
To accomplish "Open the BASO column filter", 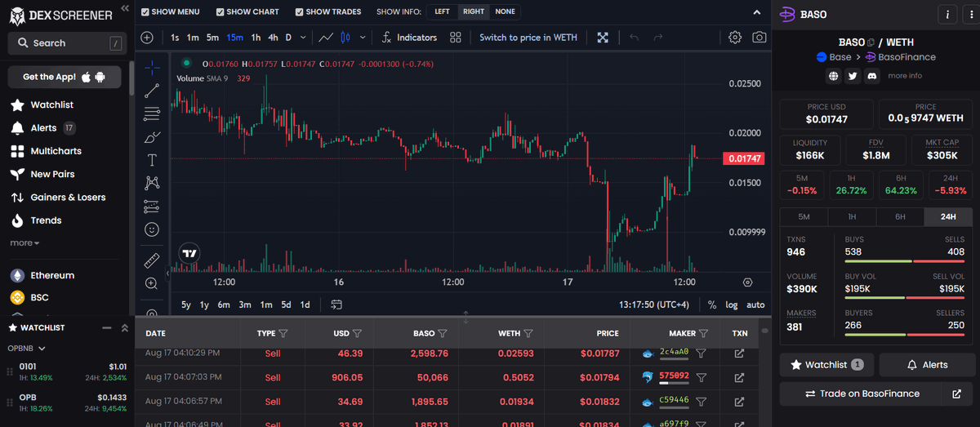I will click(443, 333).
